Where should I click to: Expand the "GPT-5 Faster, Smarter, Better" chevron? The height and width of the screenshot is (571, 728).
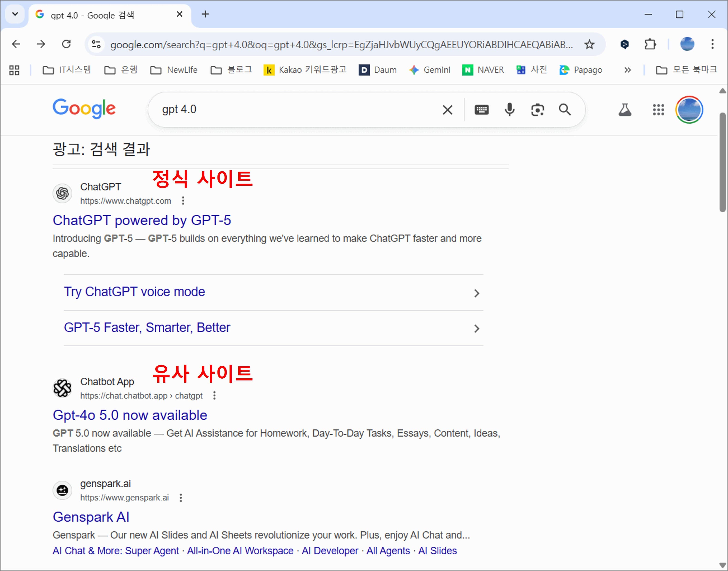click(477, 329)
